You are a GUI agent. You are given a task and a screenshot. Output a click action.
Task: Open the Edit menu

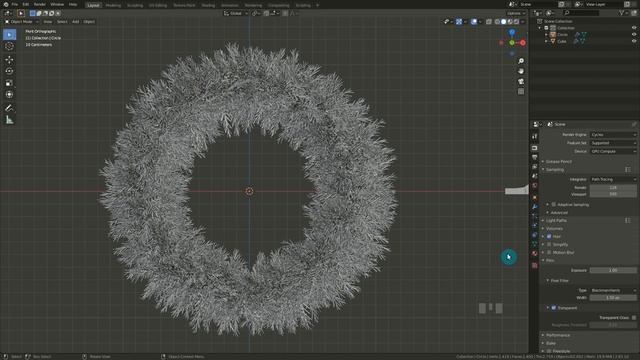[26, 4]
